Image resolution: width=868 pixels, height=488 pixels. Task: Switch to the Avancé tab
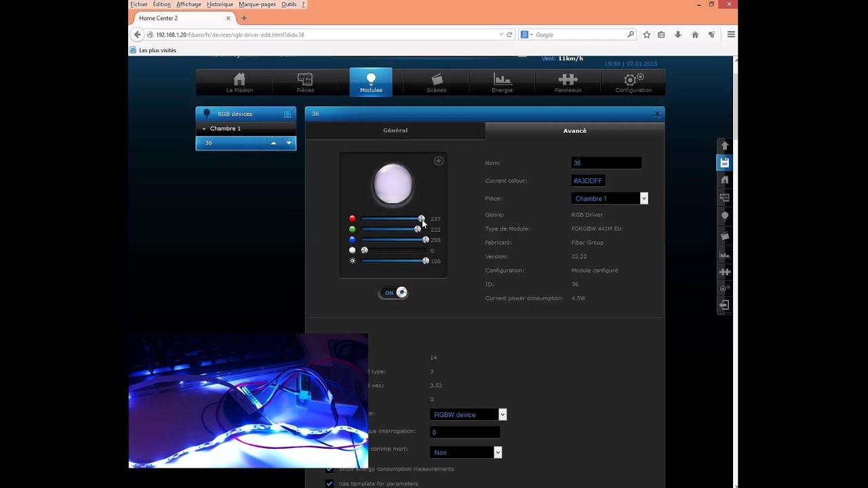[575, 131]
